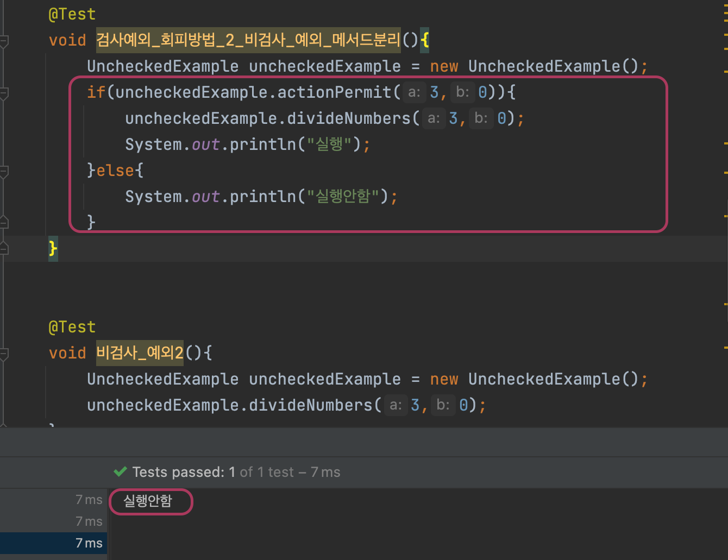Click the topmost yellow change marker in right gutter
This screenshot has width=728, height=560.
tap(724, 7)
